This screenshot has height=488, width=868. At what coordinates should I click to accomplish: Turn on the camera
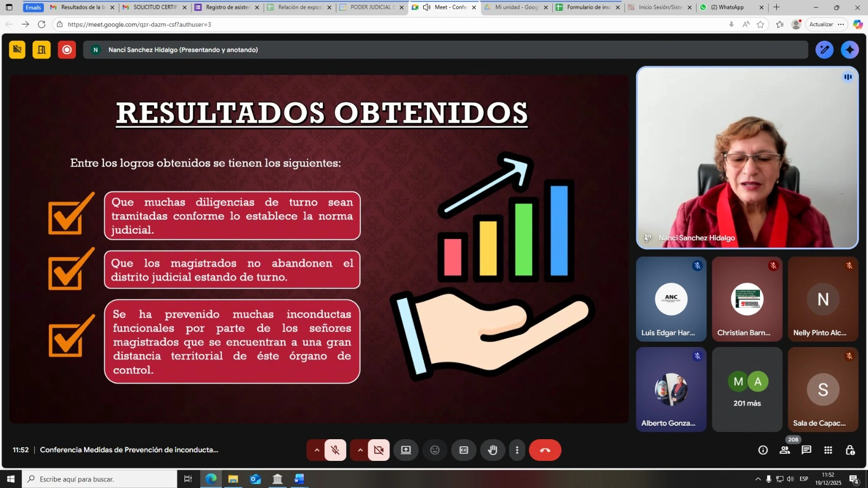click(379, 450)
